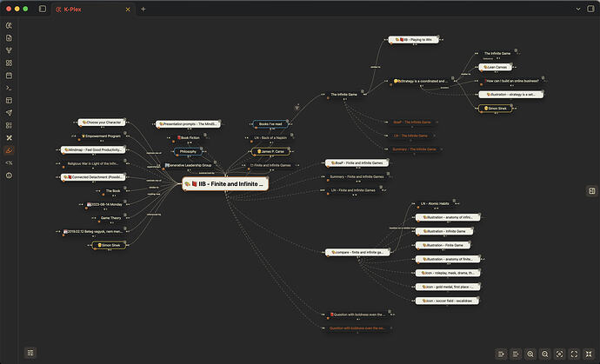
Task: Open the calendar daily note icon
Action: coord(9,76)
